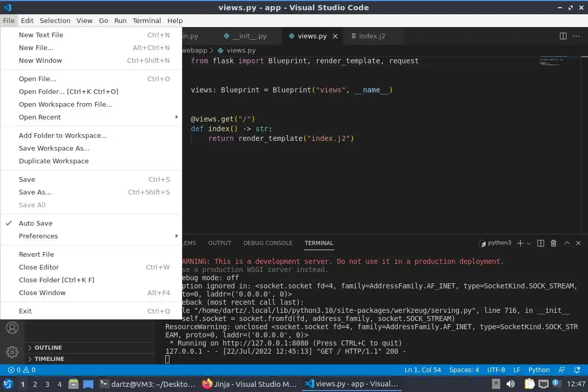Choose Exit from File menu
This screenshot has height=392, width=588.
(91, 311)
